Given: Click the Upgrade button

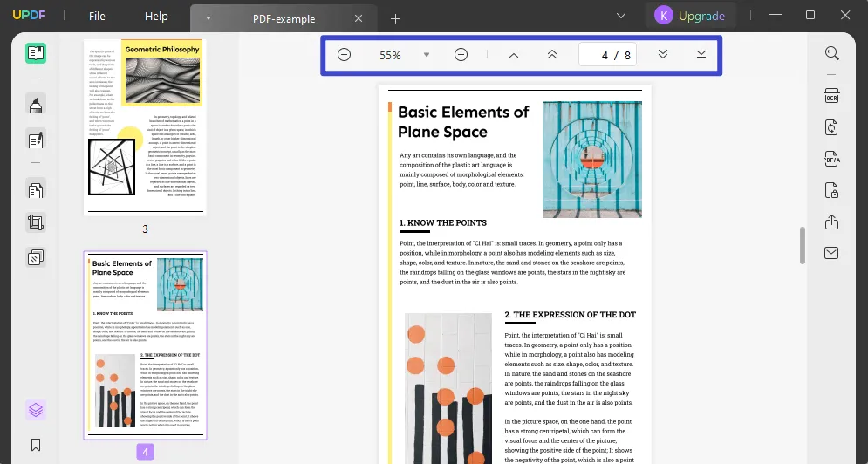Looking at the screenshot, I should 691,16.
